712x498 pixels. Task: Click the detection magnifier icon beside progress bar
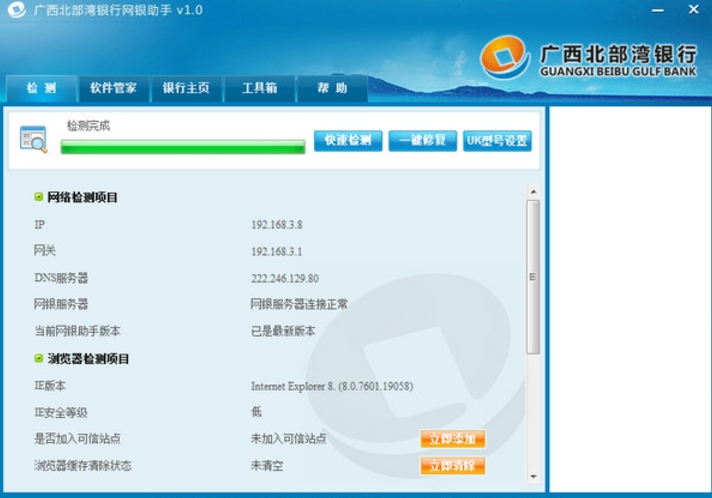coord(34,139)
